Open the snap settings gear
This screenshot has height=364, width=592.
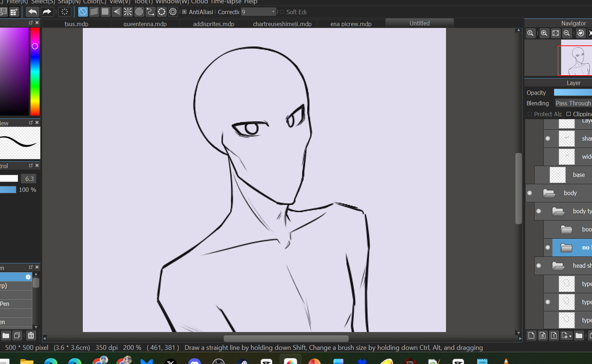[x=173, y=12]
